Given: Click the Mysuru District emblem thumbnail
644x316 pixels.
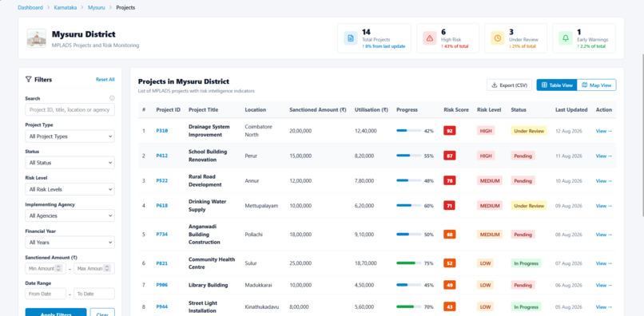Looking at the screenshot, I should tap(37, 38).
